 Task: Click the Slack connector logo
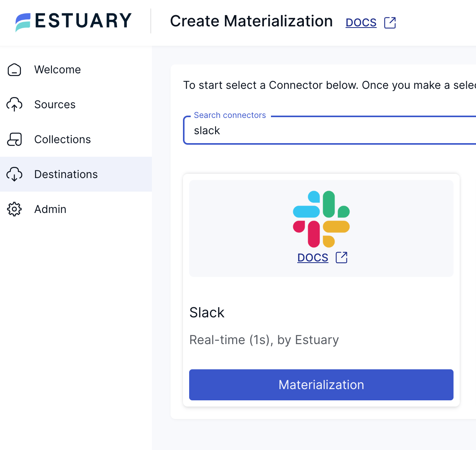(x=321, y=218)
